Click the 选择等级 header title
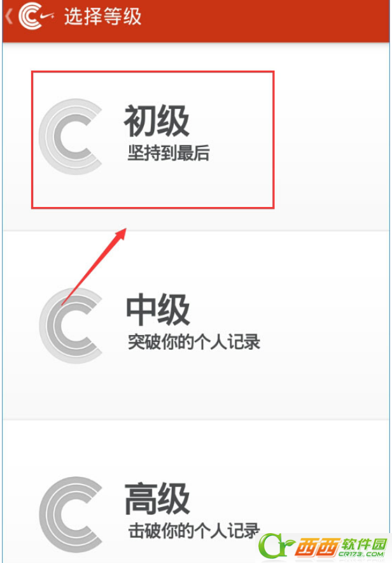Screen dimensions: 392x563 point(103,17)
